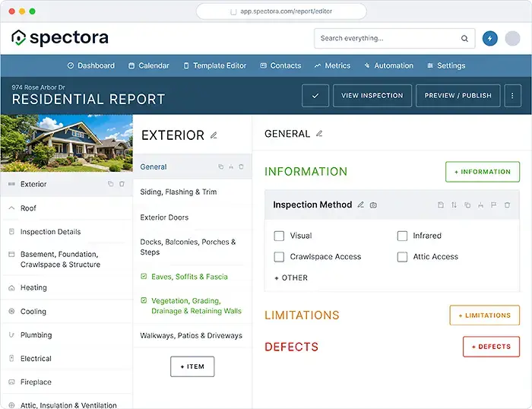Add an + OTHER option
This screenshot has height=409, width=532.
pyautogui.click(x=291, y=277)
